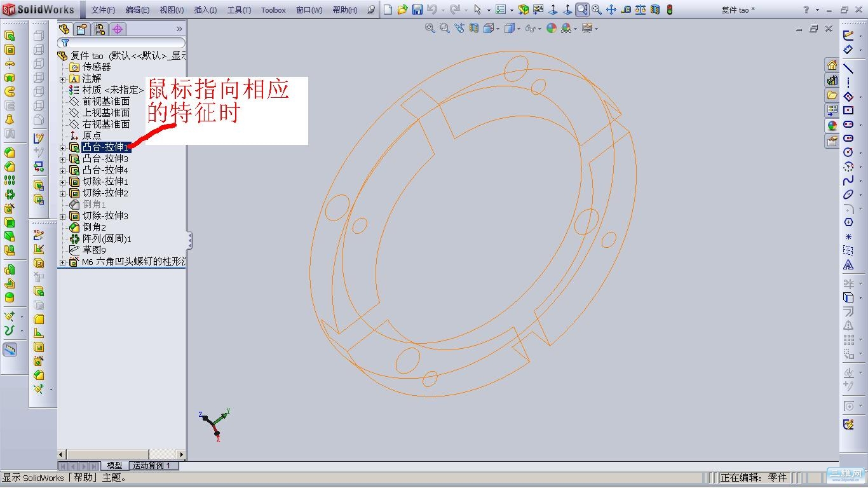Choose the Centerline sketch tool
The width and height of the screenshot is (868, 488).
848,82
